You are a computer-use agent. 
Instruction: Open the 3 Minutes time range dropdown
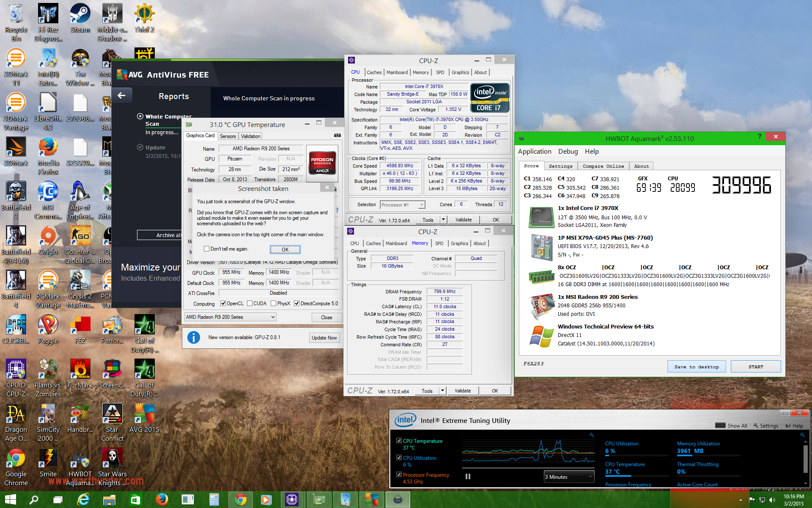[569, 477]
